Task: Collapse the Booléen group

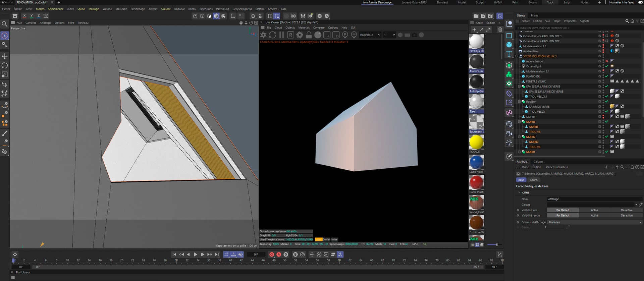Action: [x=520, y=102]
